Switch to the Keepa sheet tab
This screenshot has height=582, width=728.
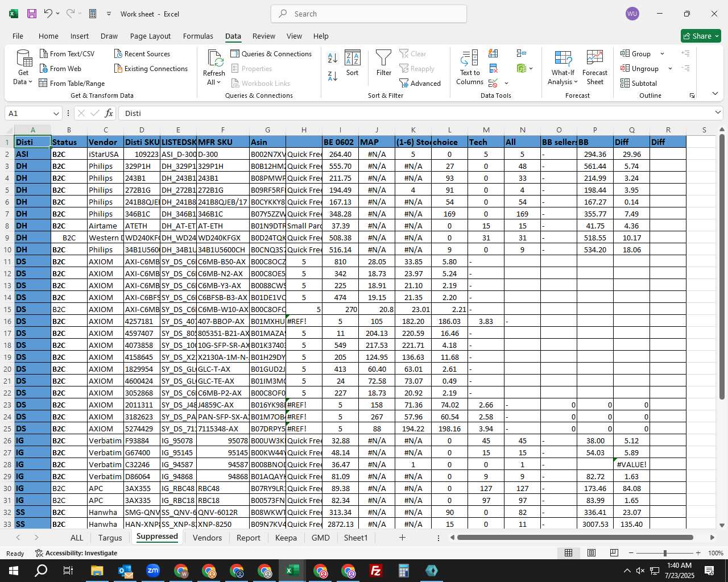coord(286,538)
